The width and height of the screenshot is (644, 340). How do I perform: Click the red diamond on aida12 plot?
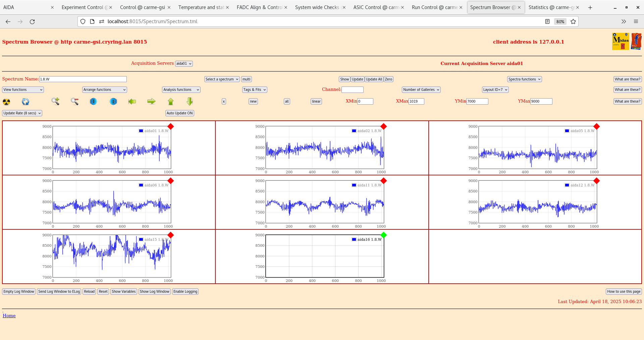(x=597, y=181)
